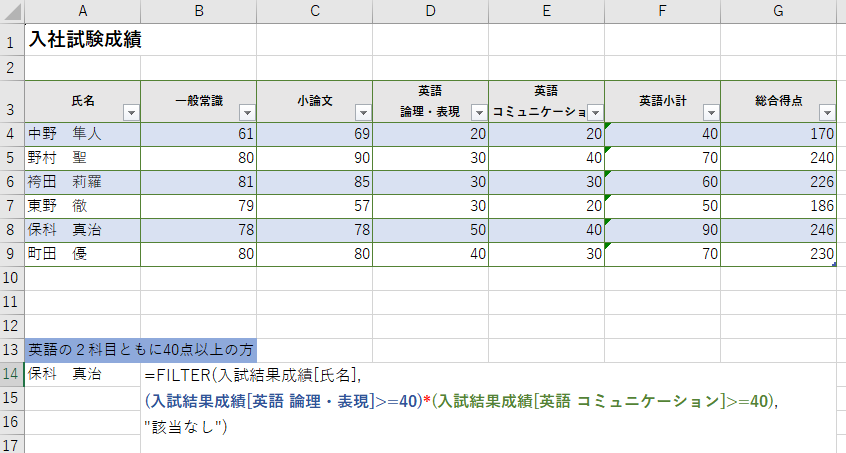Viewport: 846px width, 453px height.
Task: Click the 一般常識 header cell
Action: tap(199, 101)
